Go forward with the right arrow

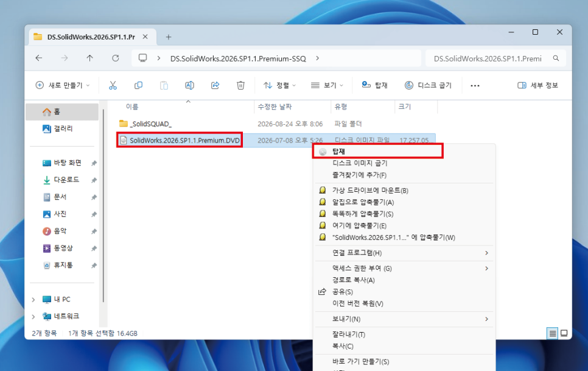(x=65, y=58)
